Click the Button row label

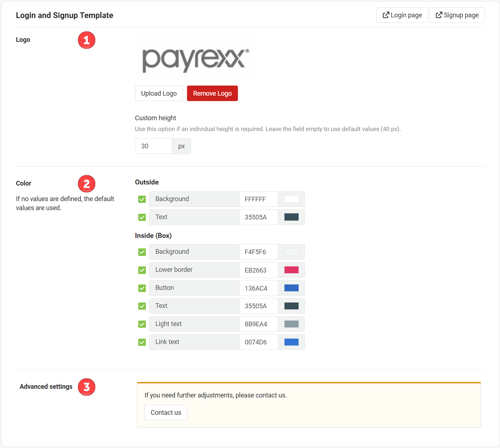pyautogui.click(x=165, y=288)
